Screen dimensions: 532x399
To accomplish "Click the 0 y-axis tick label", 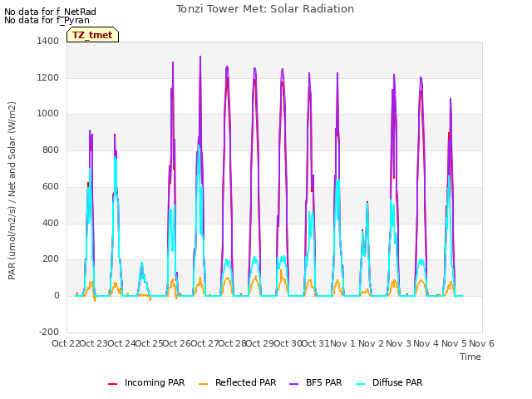I will pyautogui.click(x=57, y=296).
